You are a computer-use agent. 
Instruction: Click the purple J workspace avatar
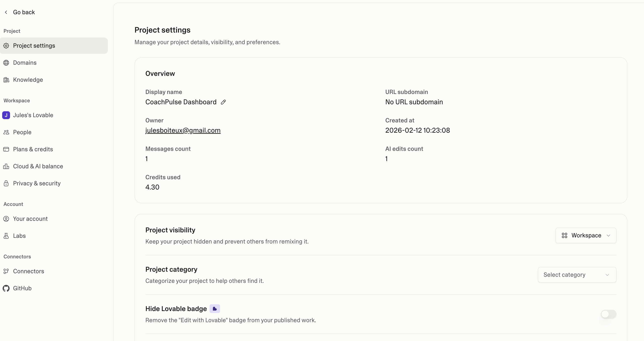point(6,115)
